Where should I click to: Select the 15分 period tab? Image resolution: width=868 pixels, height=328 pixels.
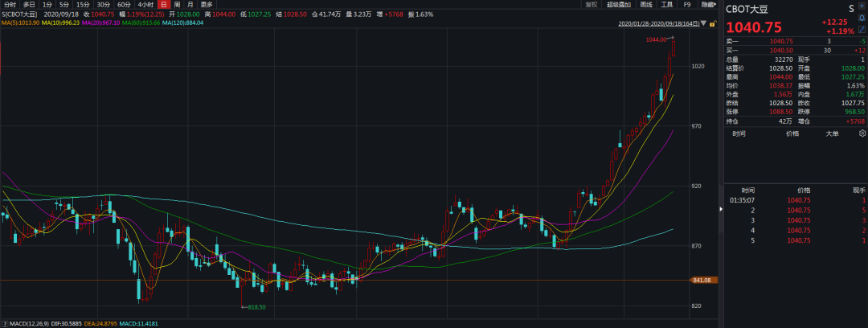pos(83,5)
